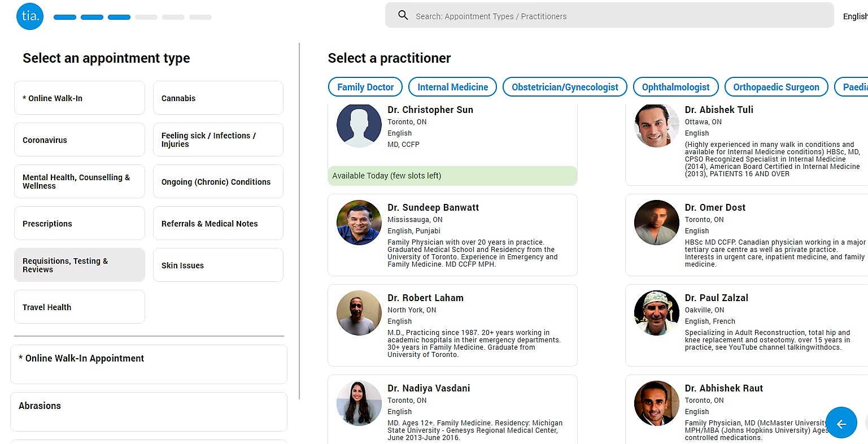The height and width of the screenshot is (444, 868).
Task: Click the blue back arrow button
Action: point(841,423)
